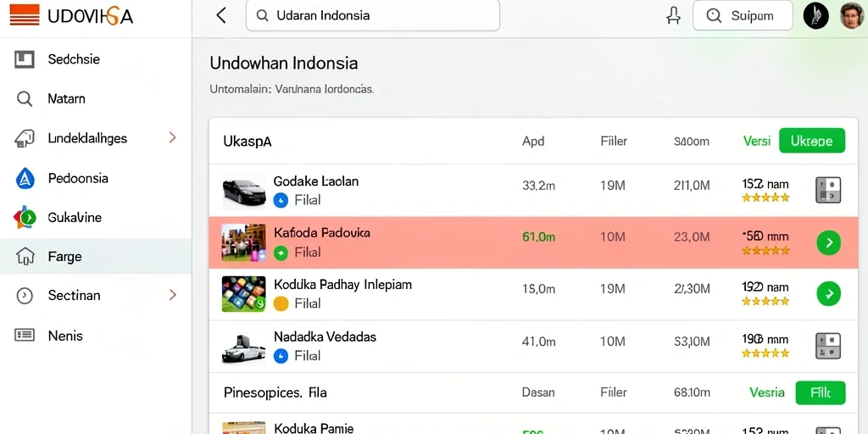Click the notification icon next to Suipum search
The image size is (868, 434).
(x=673, y=15)
